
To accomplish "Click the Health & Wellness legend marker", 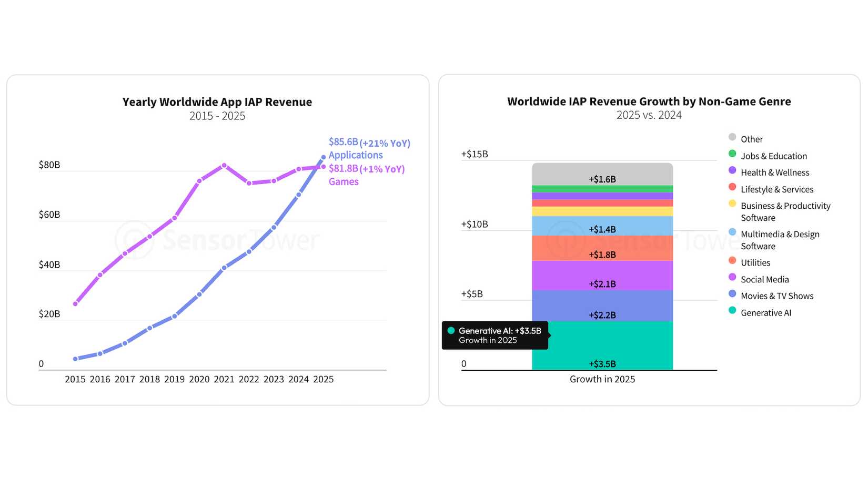I will point(732,172).
